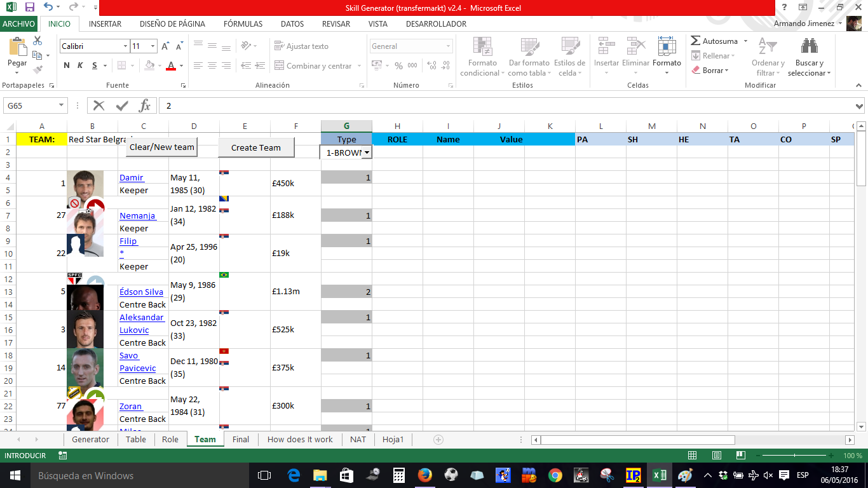Open the General number format dropdown
Viewport: 868px width, 488px height.
click(448, 46)
